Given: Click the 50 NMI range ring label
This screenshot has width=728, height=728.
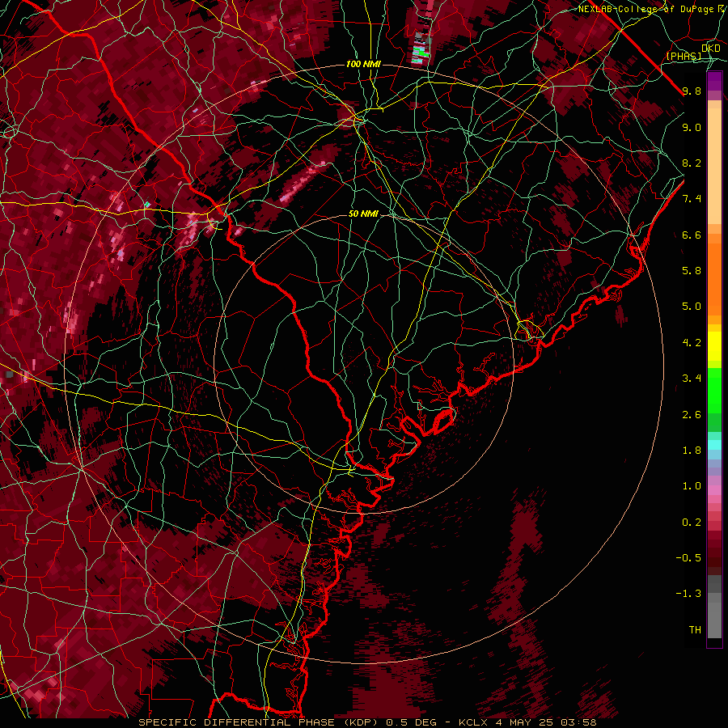Looking at the screenshot, I should coord(363,214).
